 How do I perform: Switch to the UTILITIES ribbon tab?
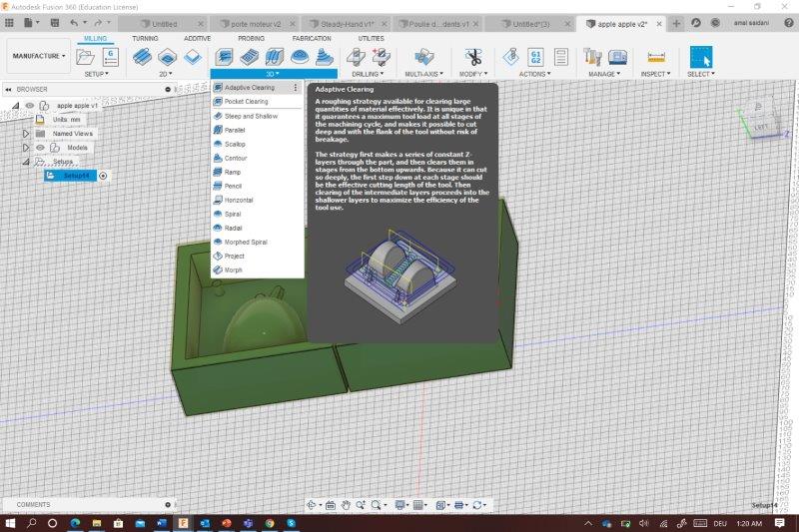point(371,38)
